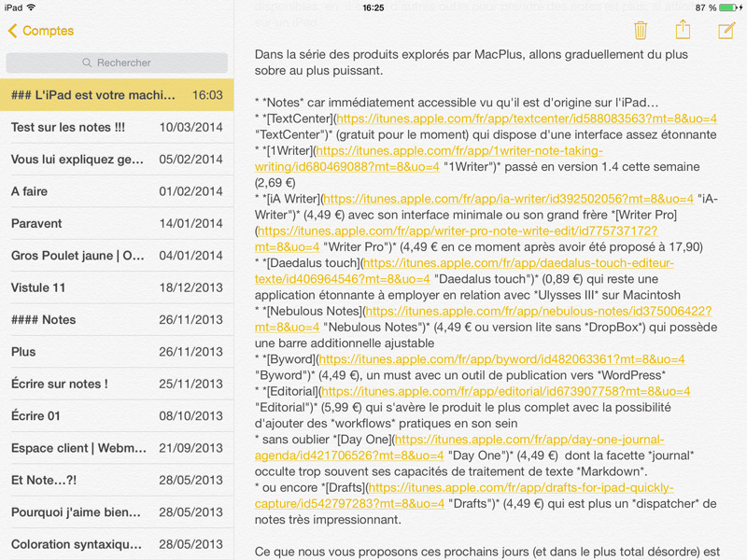
Task: Select the 'Plus' note
Action: (117, 352)
